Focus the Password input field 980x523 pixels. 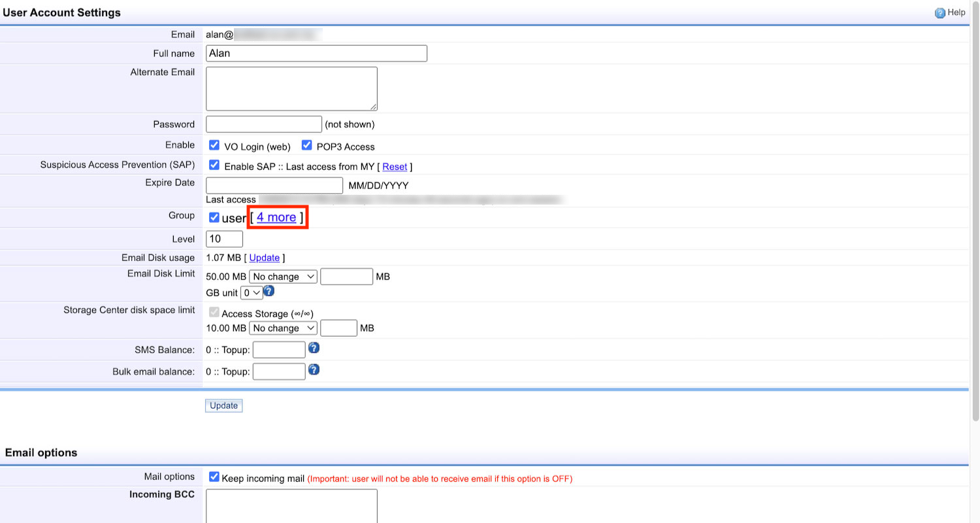[264, 124]
